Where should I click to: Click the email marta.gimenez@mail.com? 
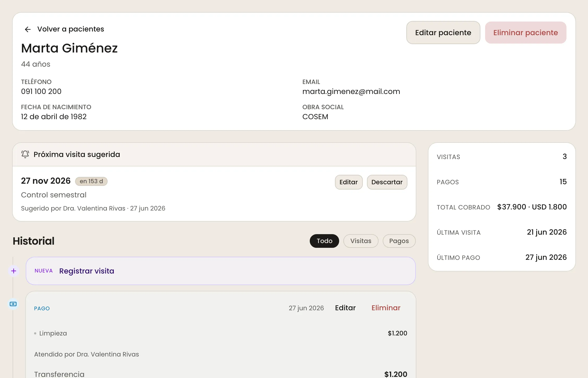point(351,91)
